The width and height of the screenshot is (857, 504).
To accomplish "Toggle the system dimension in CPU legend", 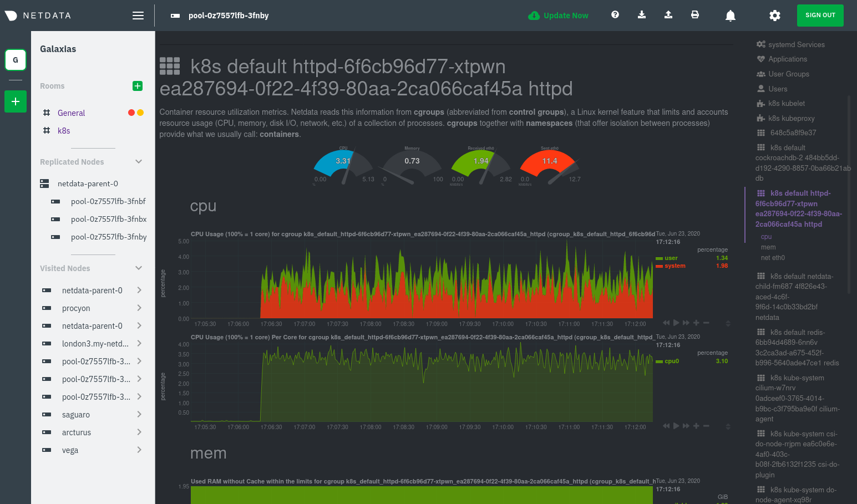I will 675,266.
